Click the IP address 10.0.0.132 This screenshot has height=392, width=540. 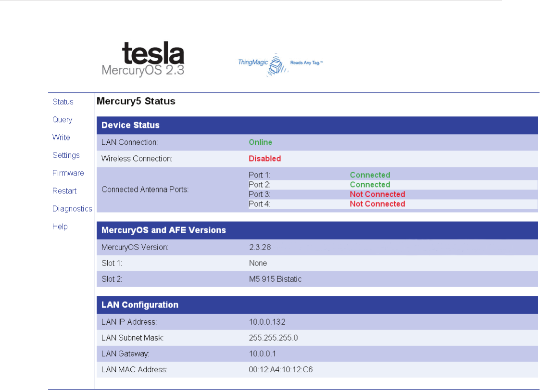267,322
